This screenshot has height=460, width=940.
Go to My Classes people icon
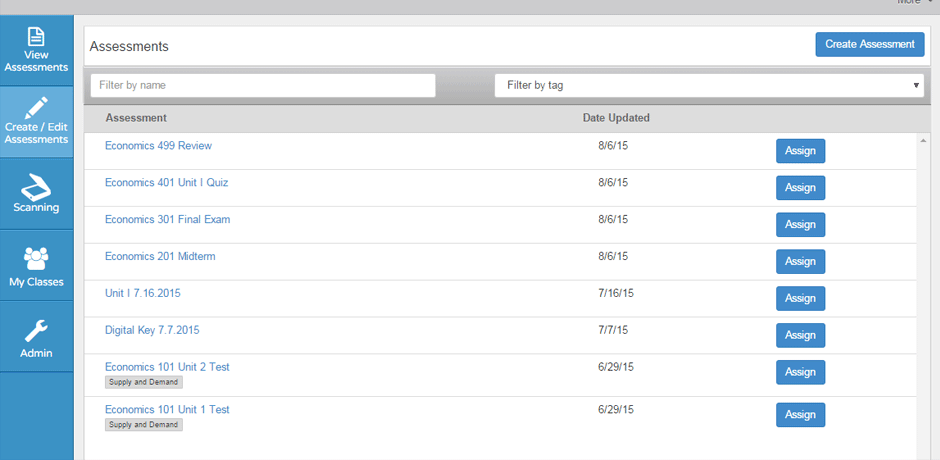[37, 258]
